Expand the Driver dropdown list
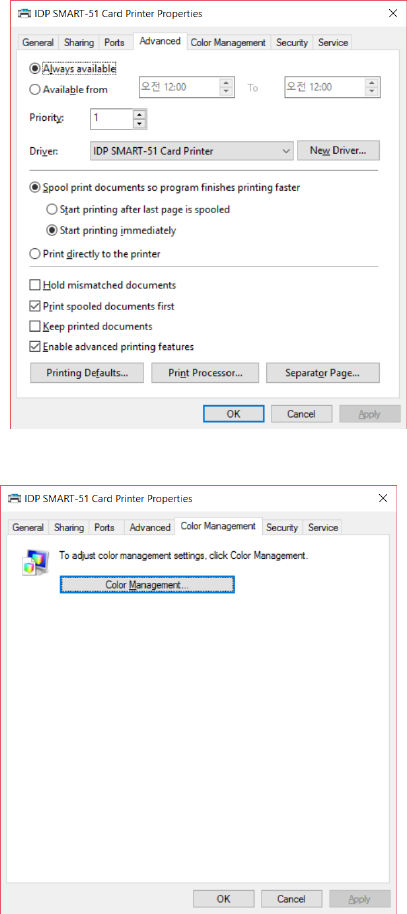This screenshot has width=407, height=914. [x=286, y=151]
